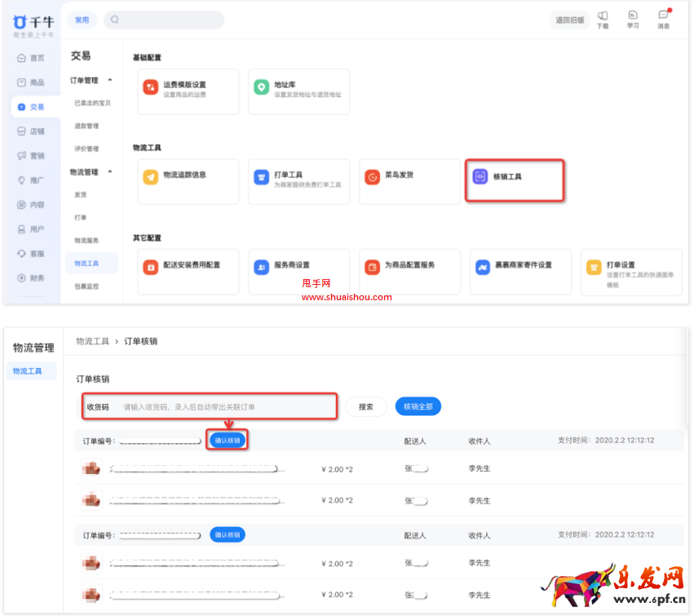Screen dimensions: 694x616
Task: Open the 地址库 location icon
Action: coord(261,87)
